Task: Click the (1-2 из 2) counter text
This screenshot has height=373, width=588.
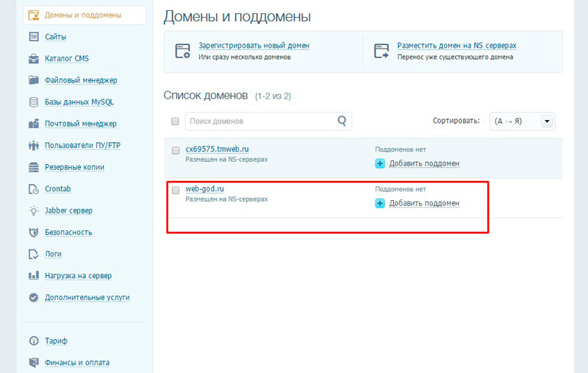Action: [273, 96]
